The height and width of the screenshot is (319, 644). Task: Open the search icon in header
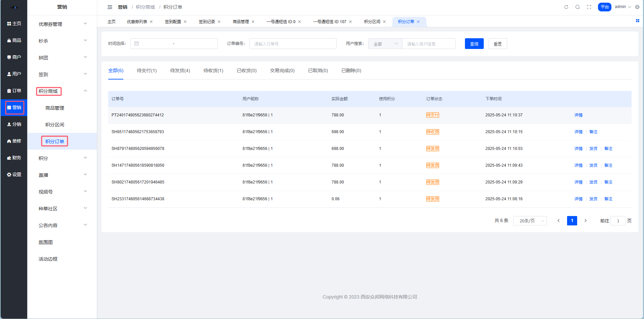click(577, 7)
